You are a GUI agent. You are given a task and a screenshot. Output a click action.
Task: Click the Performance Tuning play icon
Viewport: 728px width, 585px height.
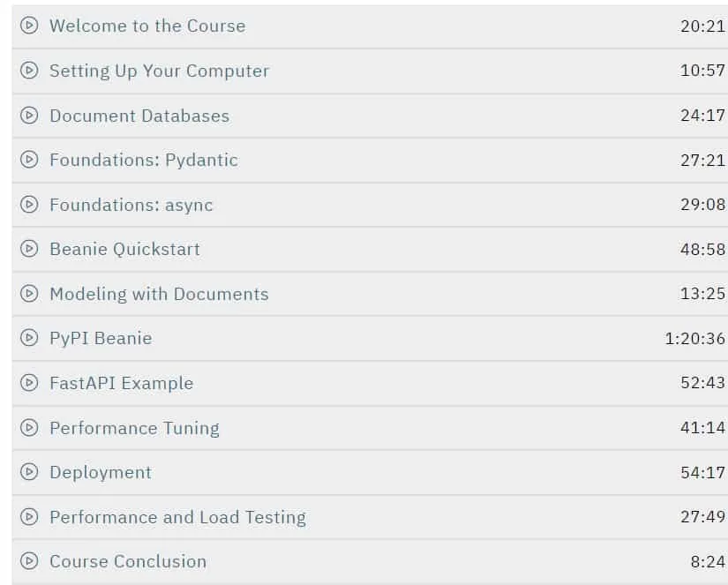pos(29,427)
